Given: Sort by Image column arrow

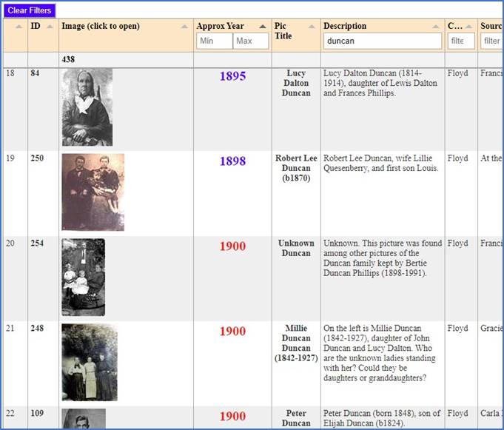Looking at the screenshot, I should coord(184,27).
